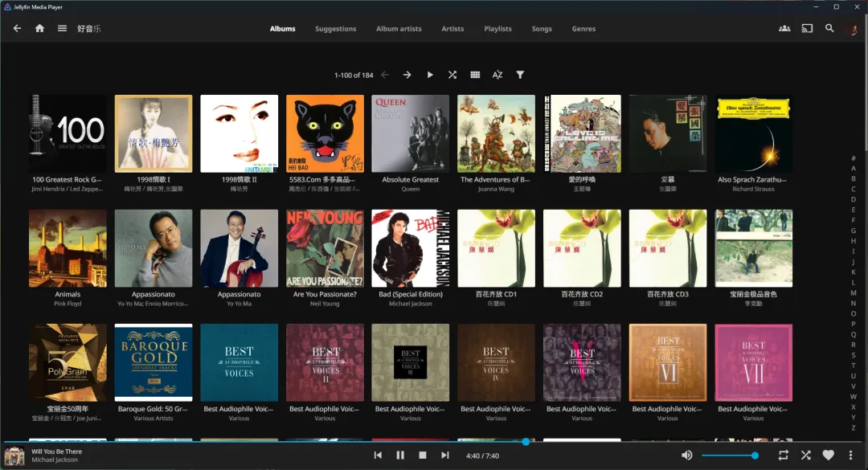Jump to letter Z in alphabet picker
This screenshot has height=470, width=868.
pos(853,428)
